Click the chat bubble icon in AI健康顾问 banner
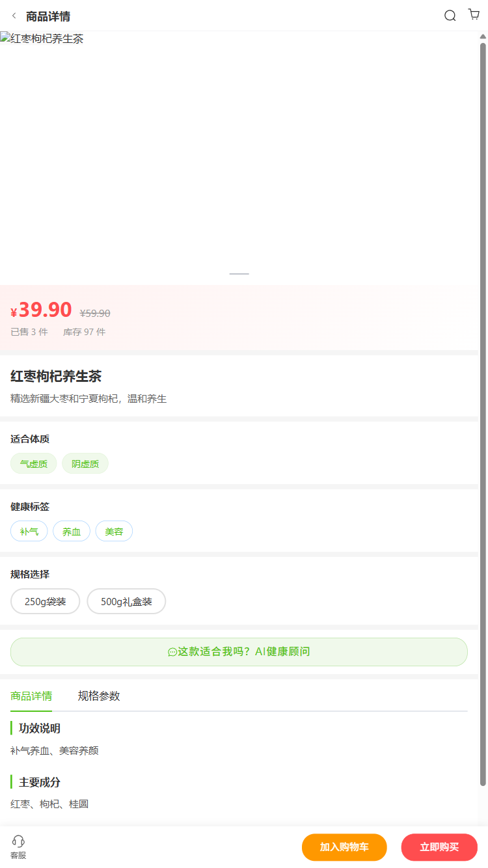Viewport: 488px width, 868px height. (x=172, y=652)
